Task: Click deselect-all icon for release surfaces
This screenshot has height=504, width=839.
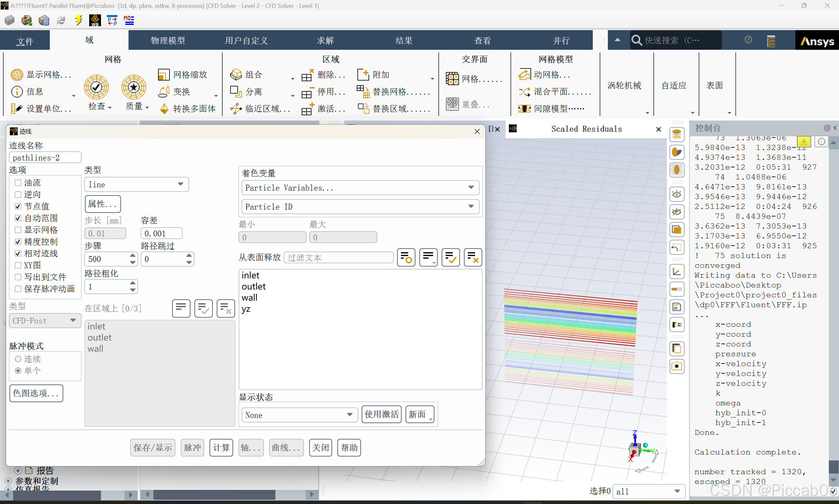Action: click(472, 257)
